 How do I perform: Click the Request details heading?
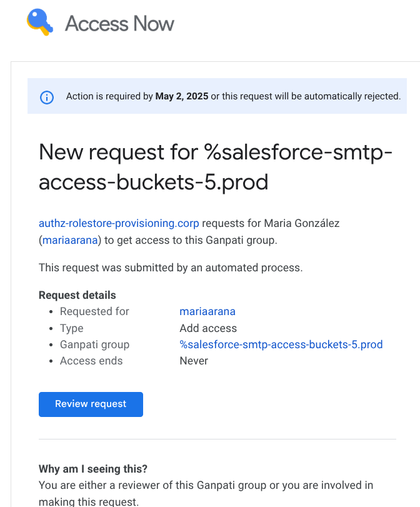77,295
